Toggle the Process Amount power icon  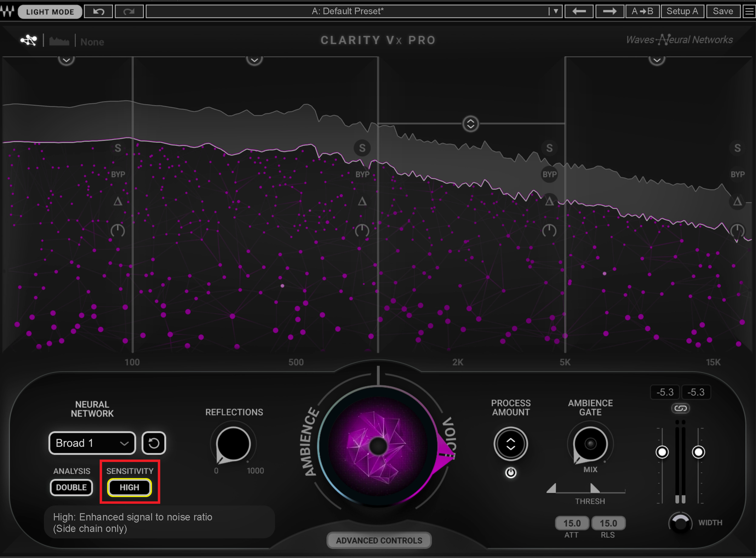click(x=511, y=473)
